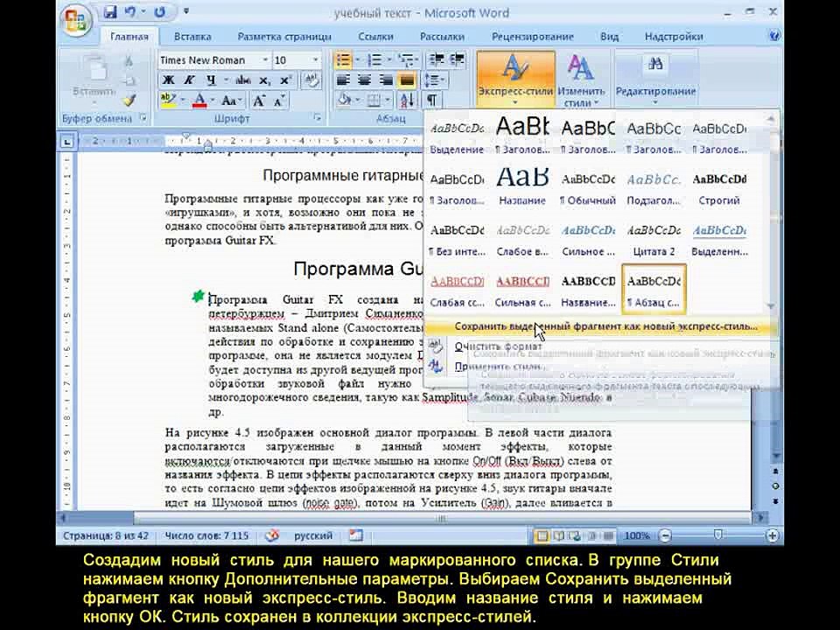Click the numbered list icon

click(374, 60)
